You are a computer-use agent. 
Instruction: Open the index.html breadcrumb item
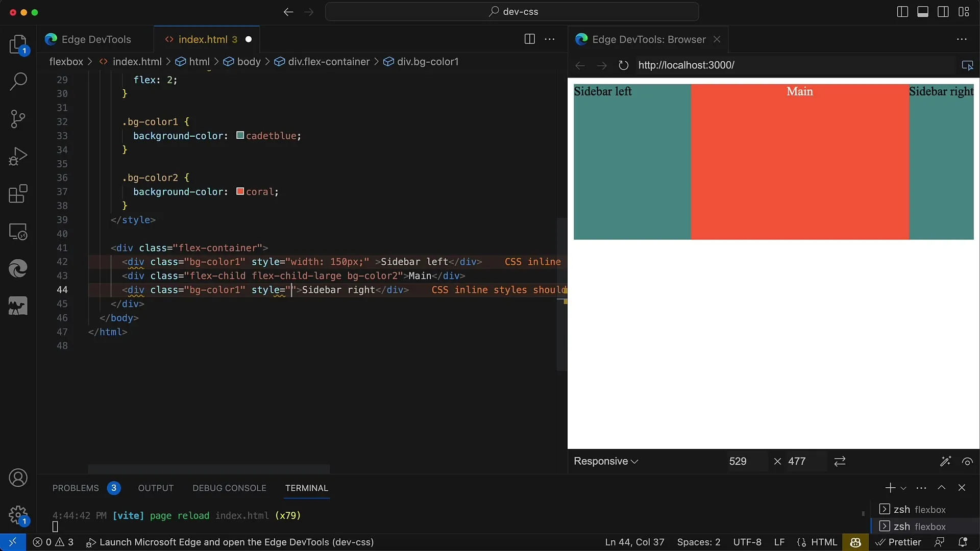click(x=131, y=62)
